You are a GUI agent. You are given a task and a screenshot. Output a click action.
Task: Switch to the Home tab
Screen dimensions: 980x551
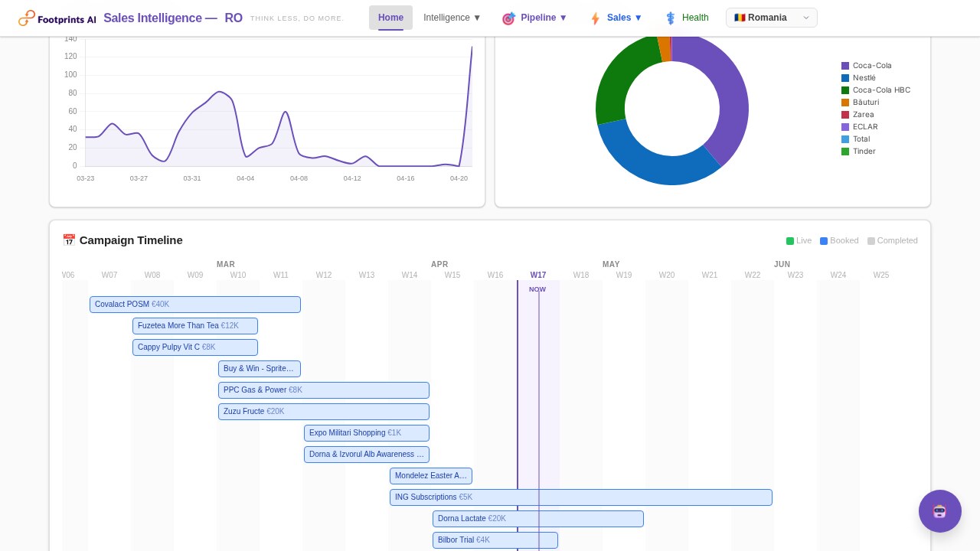click(x=390, y=18)
